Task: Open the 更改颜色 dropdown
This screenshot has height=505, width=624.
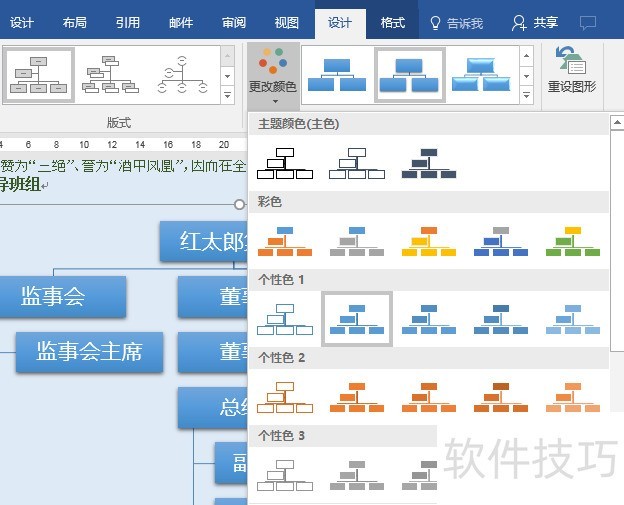Action: point(273,76)
